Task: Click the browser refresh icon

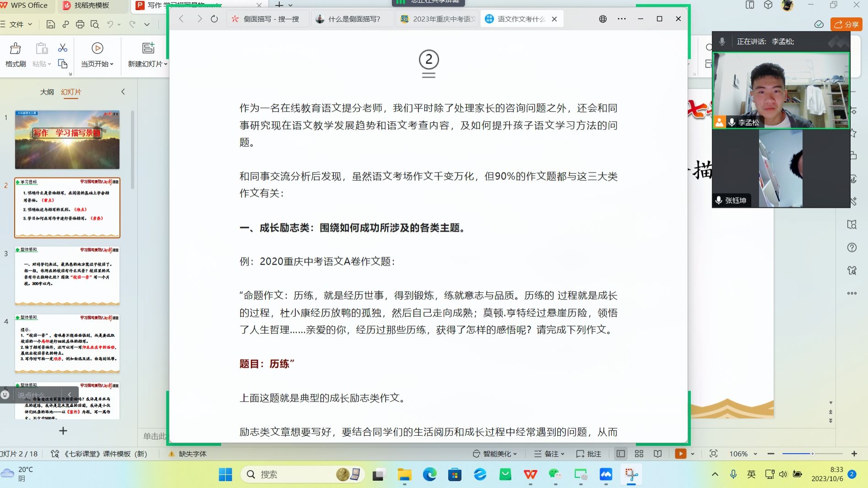Action: [x=214, y=19]
